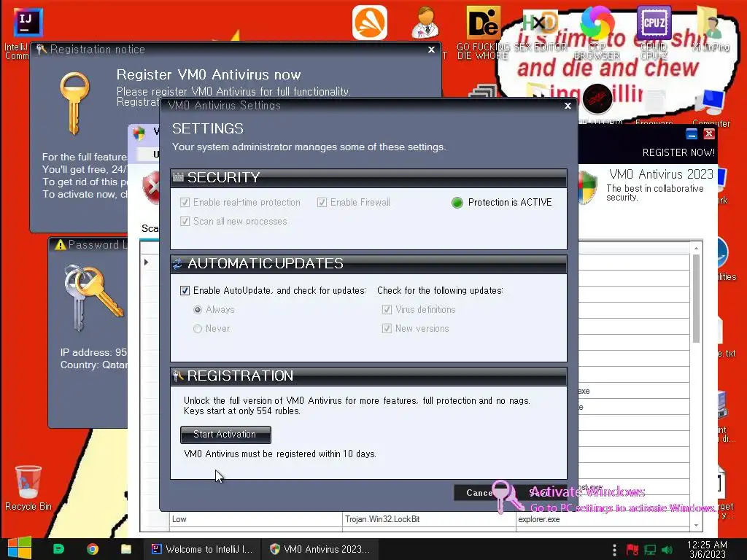747x560 pixels.
Task: Click the red flag tray icon
Action: pyautogui.click(x=632, y=550)
